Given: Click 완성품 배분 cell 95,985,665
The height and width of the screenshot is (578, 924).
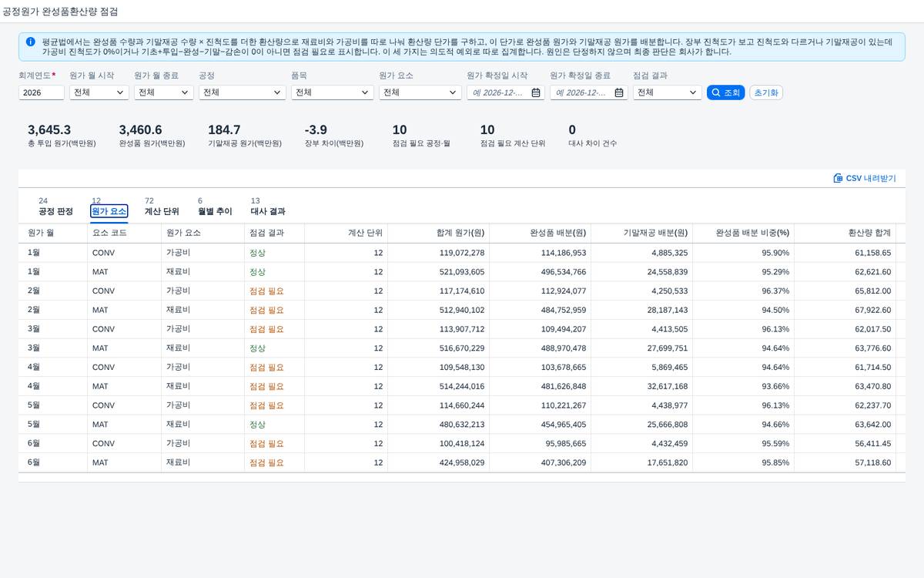Looking at the screenshot, I should (x=566, y=444).
